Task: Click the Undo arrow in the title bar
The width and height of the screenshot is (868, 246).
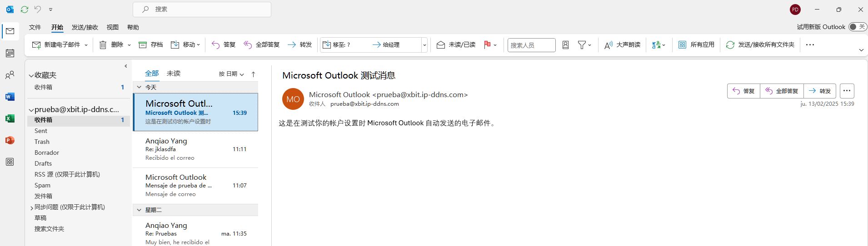Action: (38, 9)
